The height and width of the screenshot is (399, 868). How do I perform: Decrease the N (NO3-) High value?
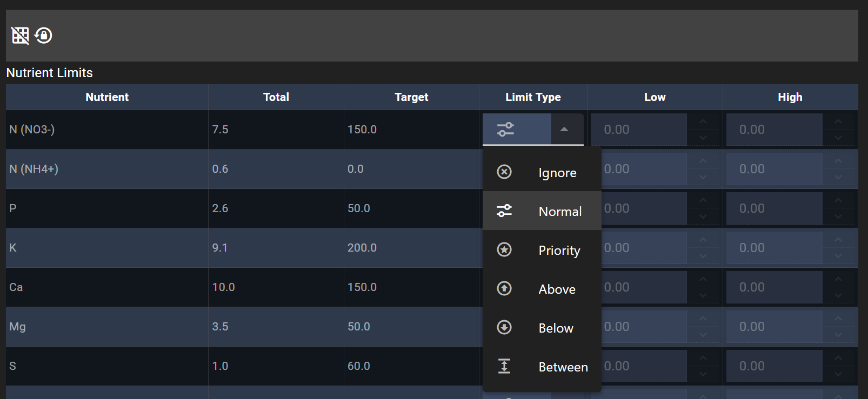point(838,138)
